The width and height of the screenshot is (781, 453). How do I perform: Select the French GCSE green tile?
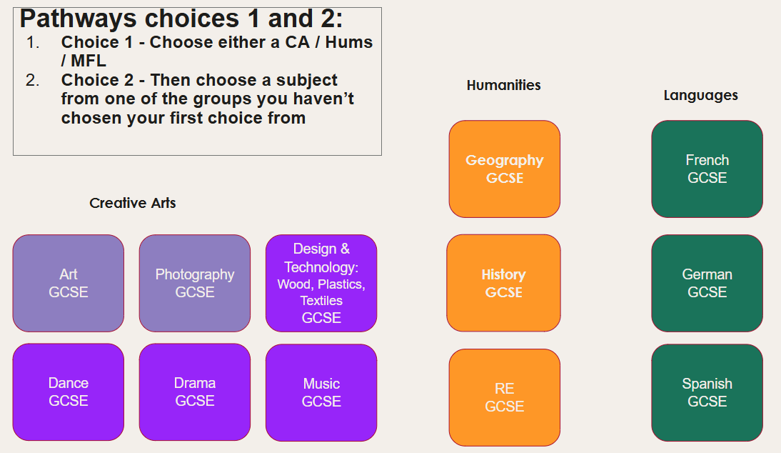707,169
